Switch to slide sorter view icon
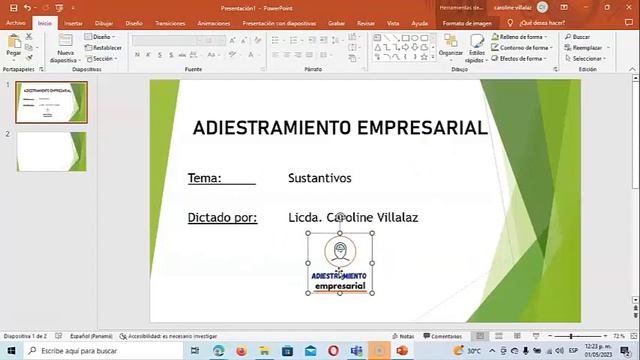The height and width of the screenshot is (360, 640). pyautogui.click(x=499, y=336)
